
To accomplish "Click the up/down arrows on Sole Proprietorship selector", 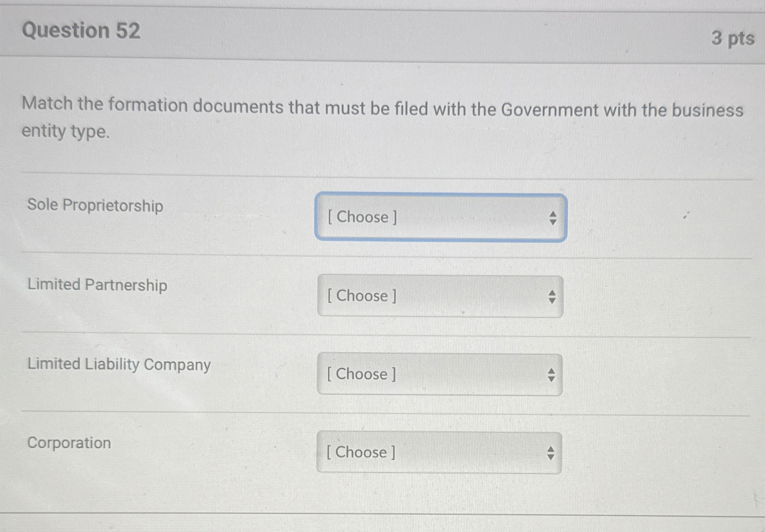I will pos(553,218).
